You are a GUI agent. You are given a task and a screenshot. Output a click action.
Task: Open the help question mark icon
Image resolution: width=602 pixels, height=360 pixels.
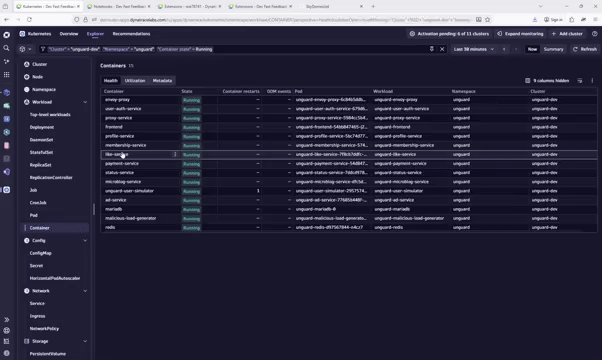tap(594, 34)
